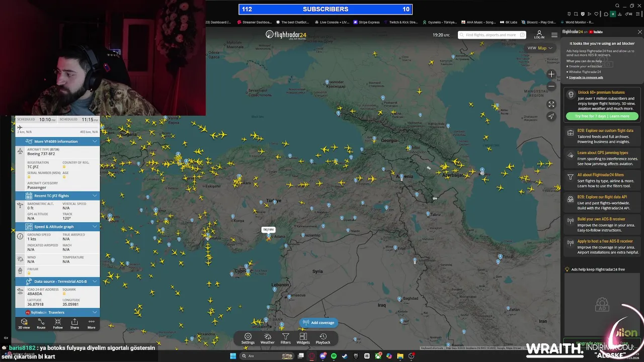
Task: Open 3D view of the flight
Action: (24, 324)
